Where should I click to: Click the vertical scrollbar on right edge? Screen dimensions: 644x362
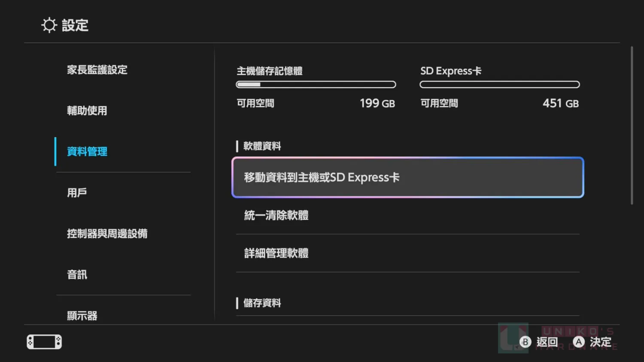point(632,125)
